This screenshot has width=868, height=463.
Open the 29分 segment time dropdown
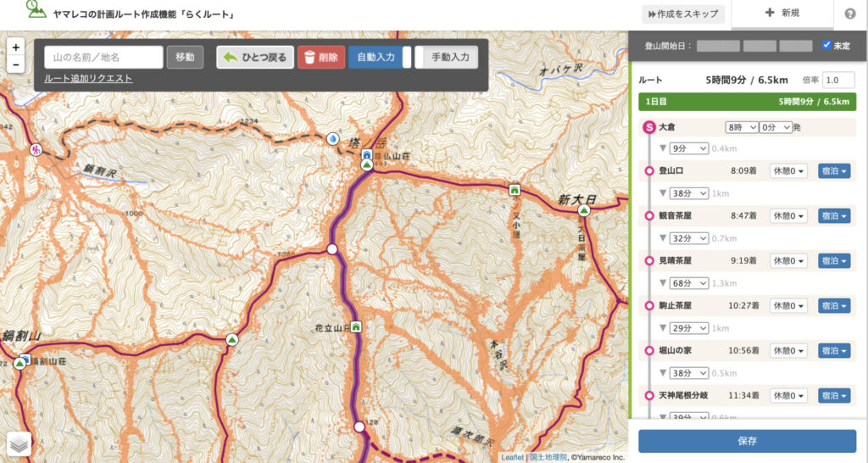688,328
